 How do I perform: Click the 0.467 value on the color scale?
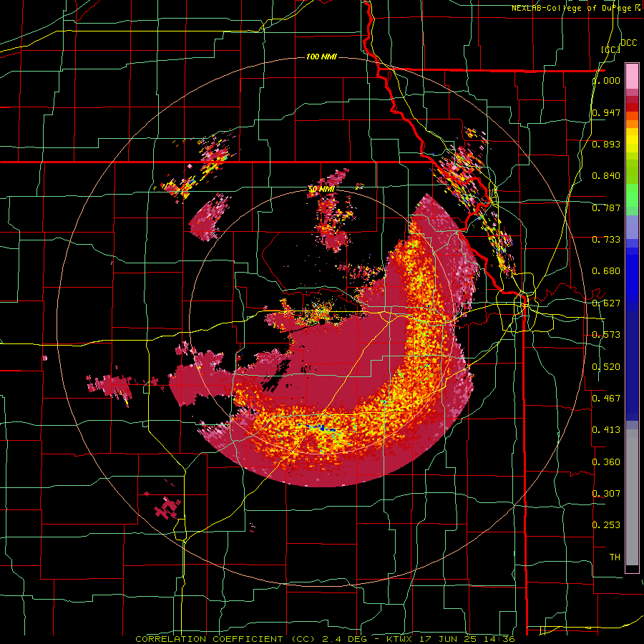pyautogui.click(x=606, y=398)
